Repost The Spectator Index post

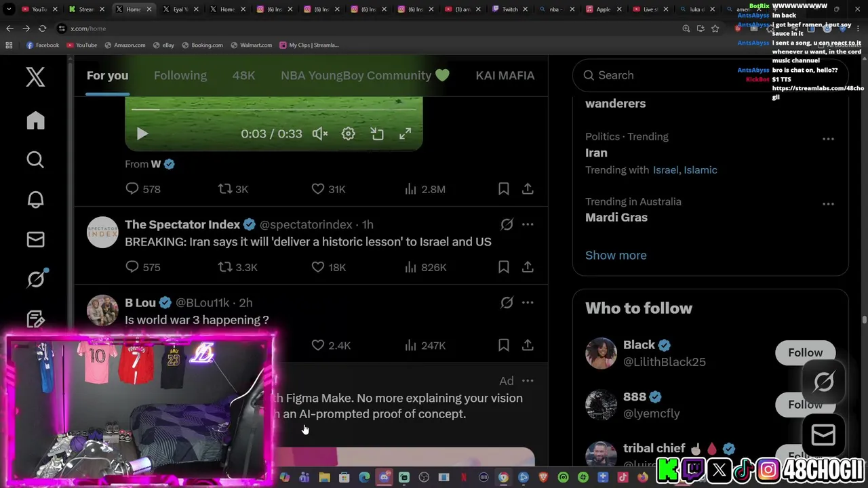tap(237, 267)
